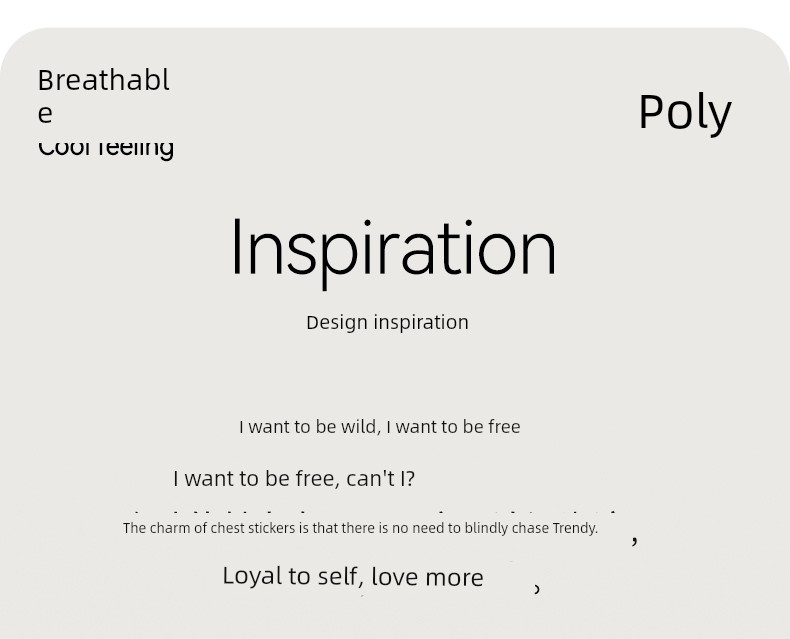This screenshot has height=639, width=790.
Task: Click the small comma right of 'love more'
Action: pos(537,589)
